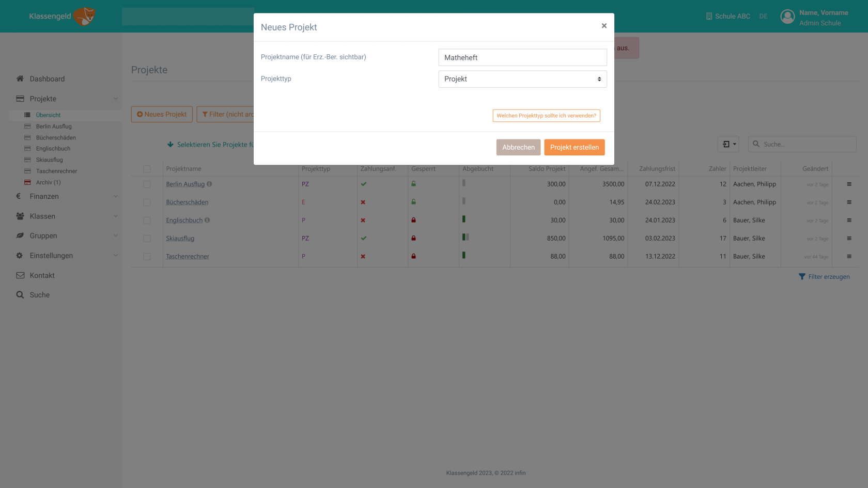The width and height of the screenshot is (868, 488).
Task: Click the Kontakt envelope icon
Action: [x=20, y=275]
